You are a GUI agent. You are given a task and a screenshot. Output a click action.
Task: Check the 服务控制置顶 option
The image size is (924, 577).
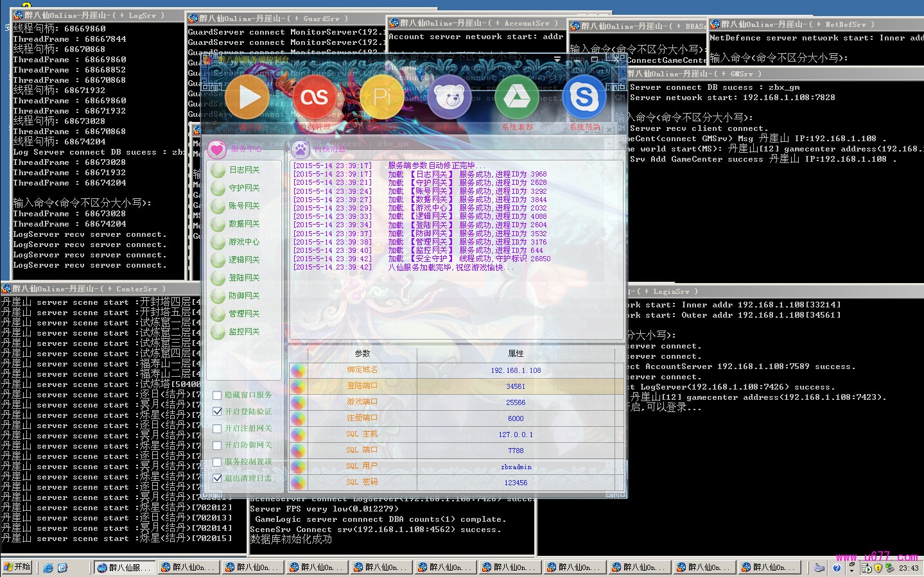click(x=218, y=461)
